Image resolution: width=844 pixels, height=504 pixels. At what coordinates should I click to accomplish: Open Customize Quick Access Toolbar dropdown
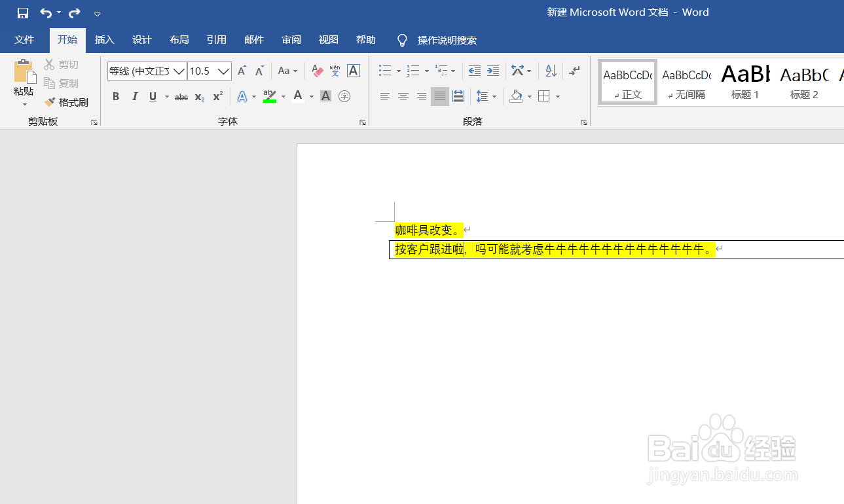[98, 13]
